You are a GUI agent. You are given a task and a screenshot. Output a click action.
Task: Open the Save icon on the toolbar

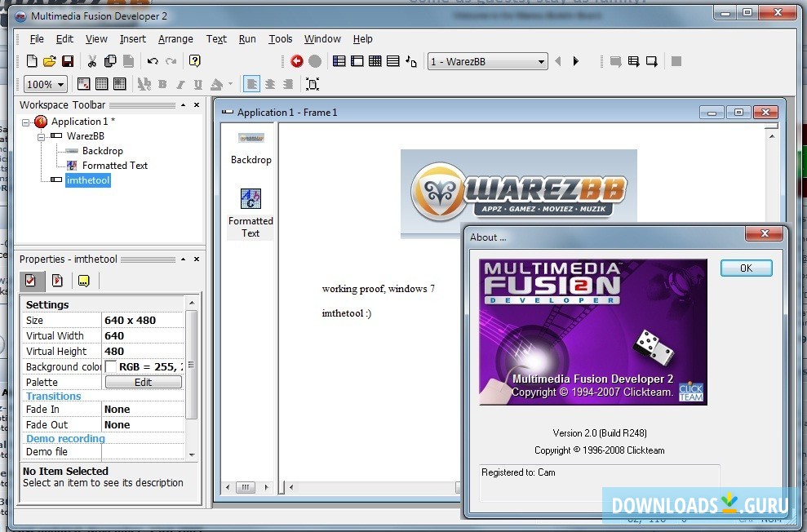coord(68,60)
